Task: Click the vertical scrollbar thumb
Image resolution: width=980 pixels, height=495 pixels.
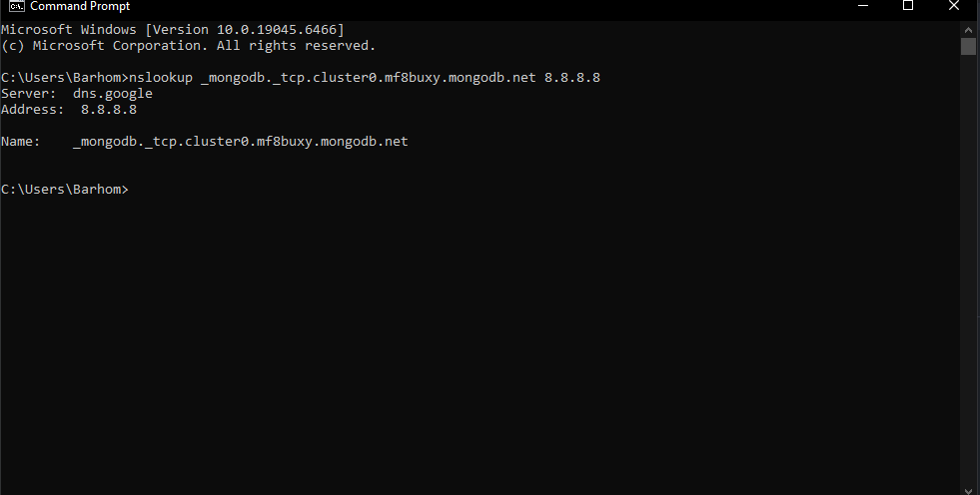Action: 968,46
